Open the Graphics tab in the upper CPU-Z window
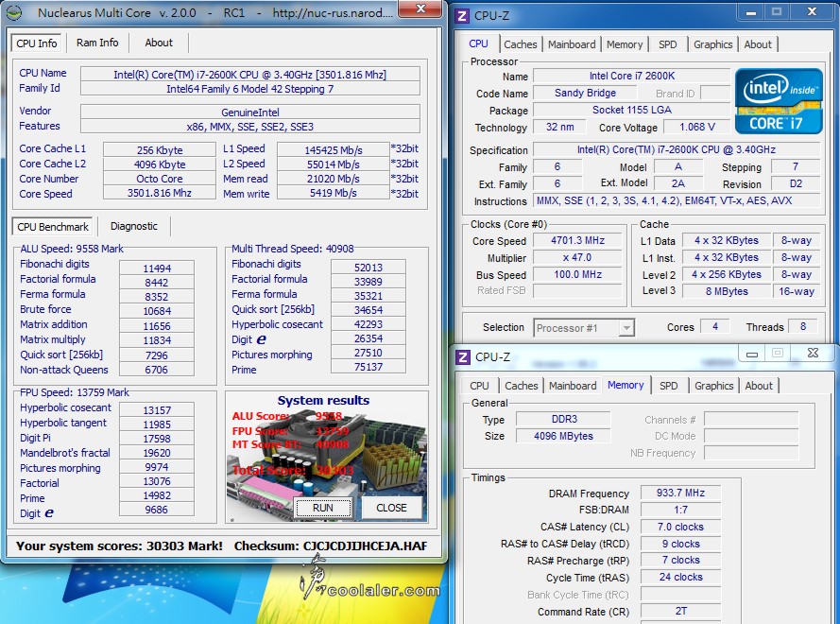Screen dimensions: 840x624 point(713,44)
